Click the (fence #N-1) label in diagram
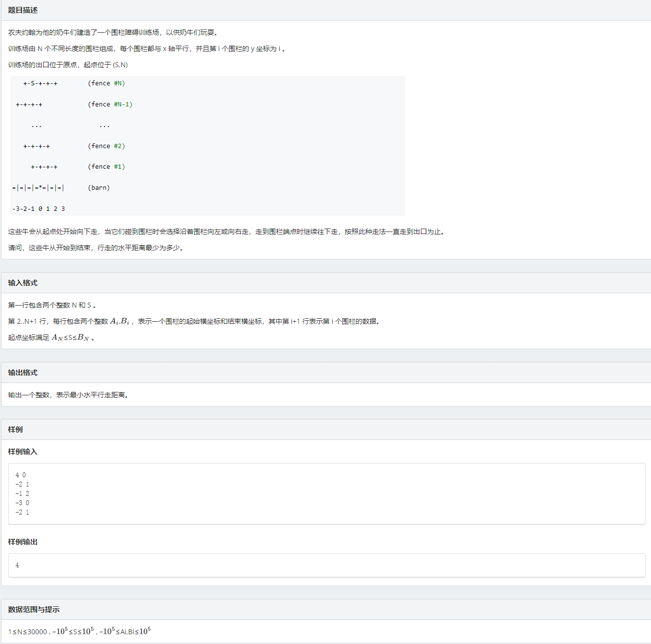This screenshot has height=644, width=651. coord(110,104)
